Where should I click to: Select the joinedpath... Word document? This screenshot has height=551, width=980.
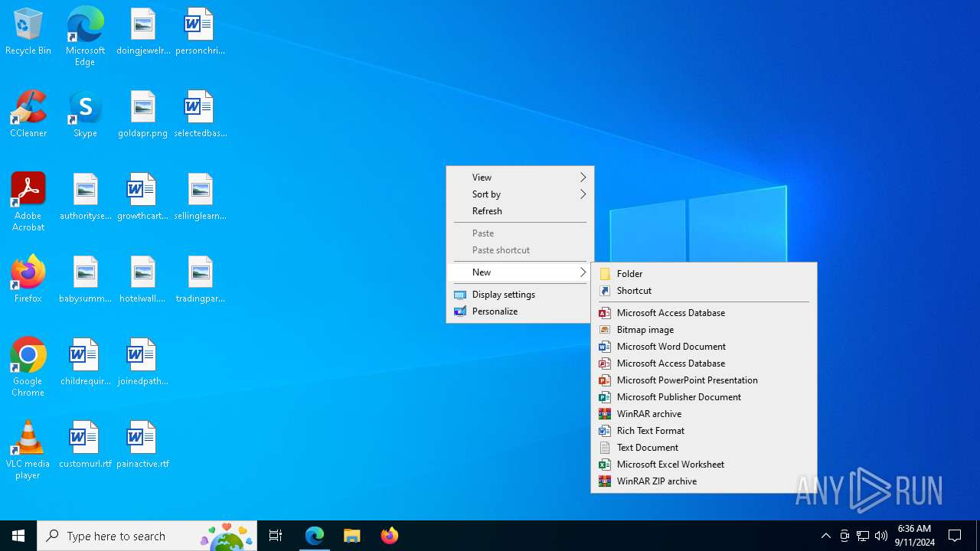[x=143, y=363]
